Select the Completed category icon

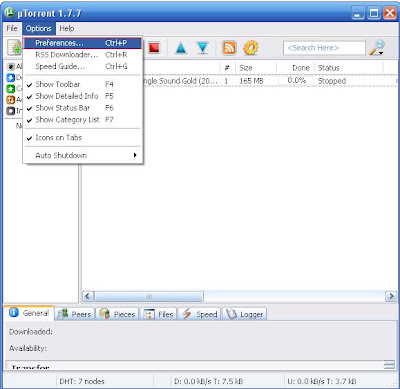(x=11, y=88)
